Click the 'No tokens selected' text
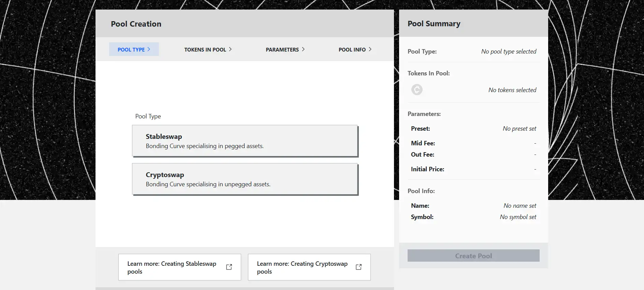 (x=512, y=90)
